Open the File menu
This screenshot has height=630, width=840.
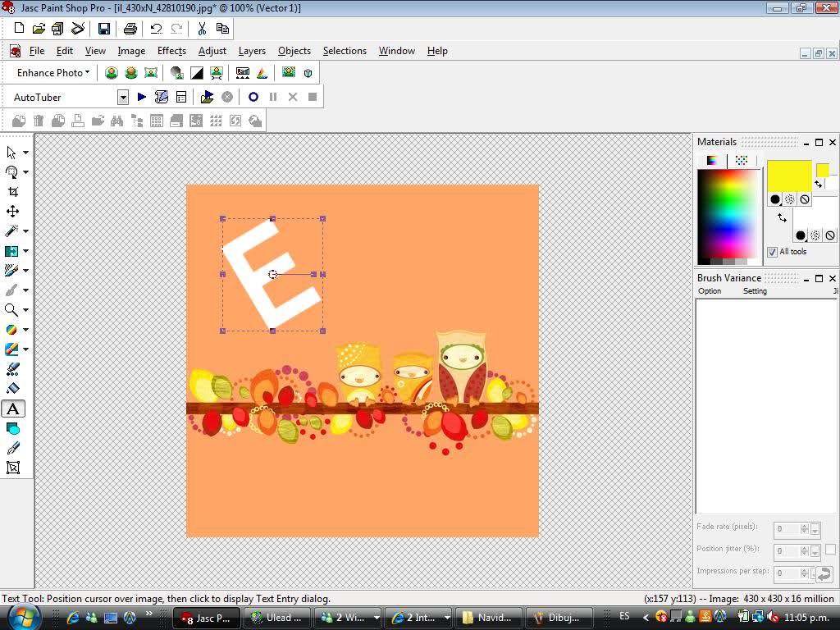click(x=36, y=51)
